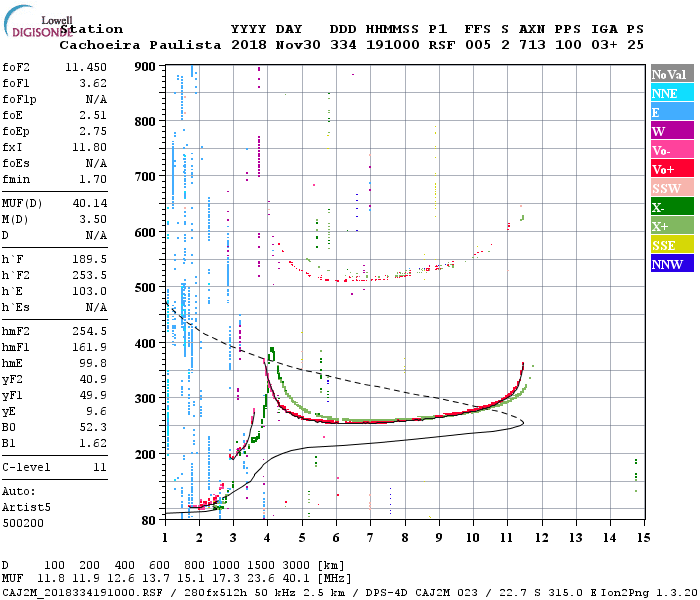Click the foEs N/A value
Viewport: 700px width, 600px height.
[96, 163]
